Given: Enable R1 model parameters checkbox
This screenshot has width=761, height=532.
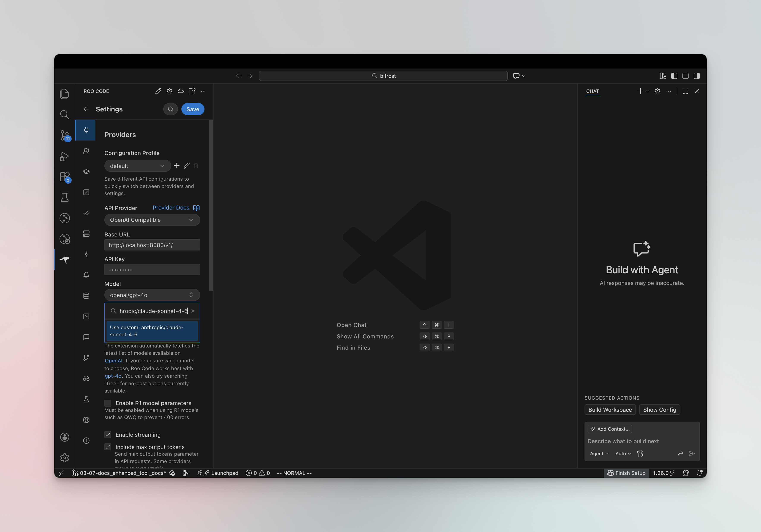Looking at the screenshot, I should pos(108,403).
